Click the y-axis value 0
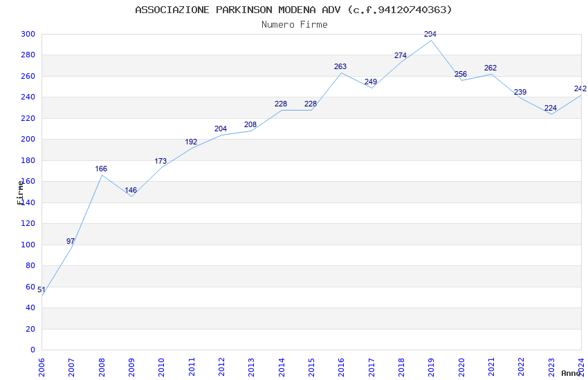 33,350
